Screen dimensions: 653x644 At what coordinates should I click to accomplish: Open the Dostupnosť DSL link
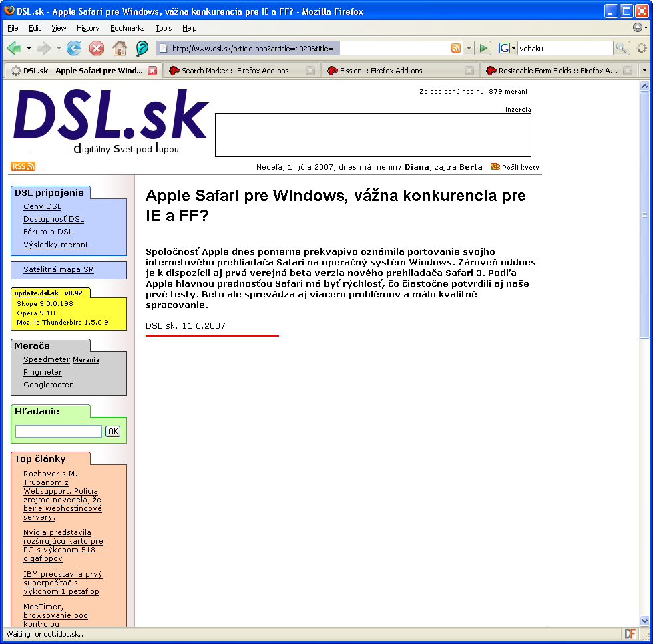53,219
